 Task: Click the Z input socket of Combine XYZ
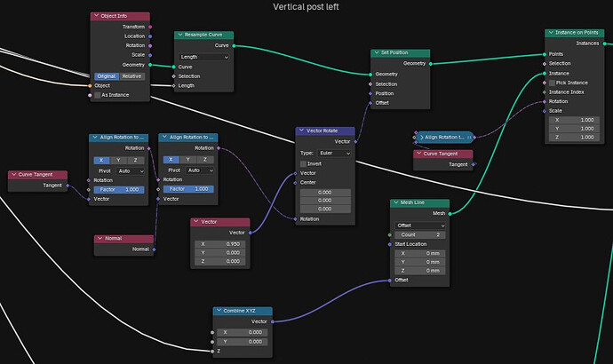[212, 351]
